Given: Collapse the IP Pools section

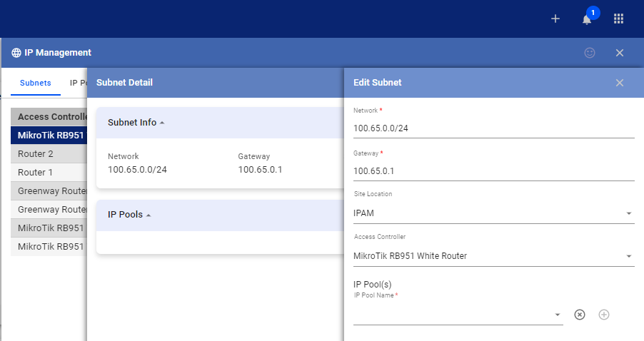Looking at the screenshot, I should 129,215.
